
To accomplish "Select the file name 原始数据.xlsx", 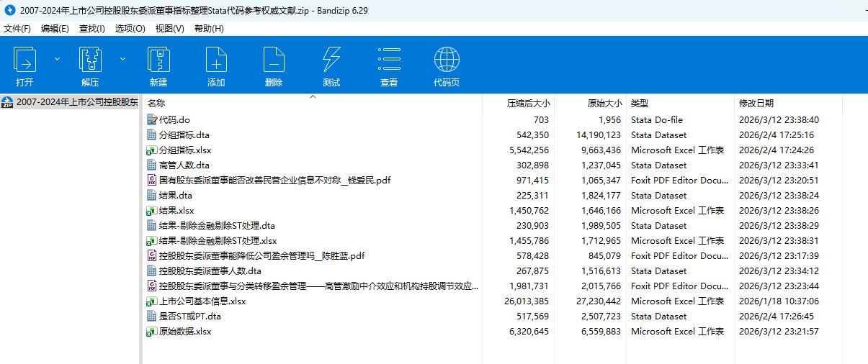I will click(x=185, y=332).
